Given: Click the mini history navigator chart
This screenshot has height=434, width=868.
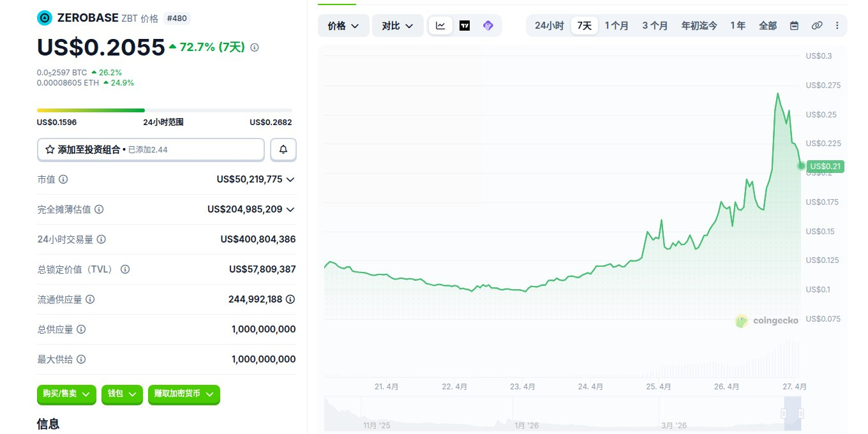Looking at the screenshot, I should pos(562,414).
